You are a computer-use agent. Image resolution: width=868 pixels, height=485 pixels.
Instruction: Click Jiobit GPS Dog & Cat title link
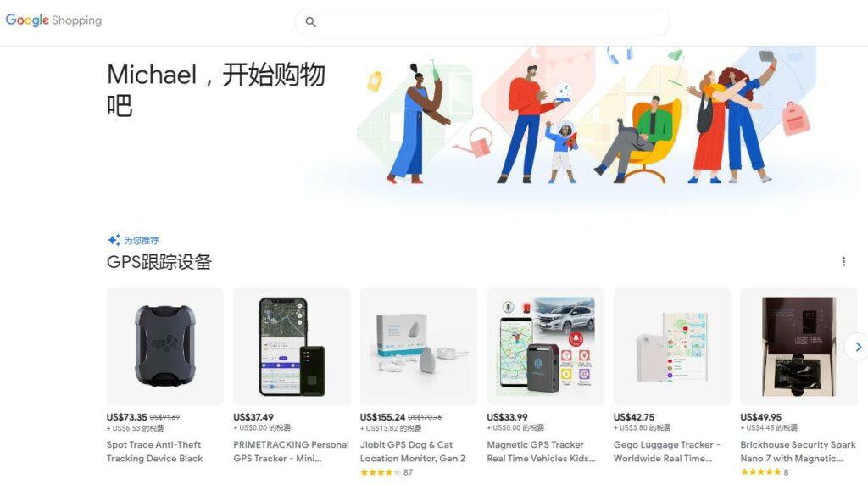[x=413, y=451]
